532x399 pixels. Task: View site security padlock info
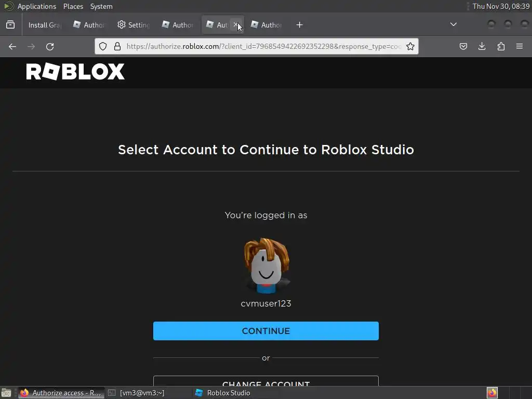[117, 46]
